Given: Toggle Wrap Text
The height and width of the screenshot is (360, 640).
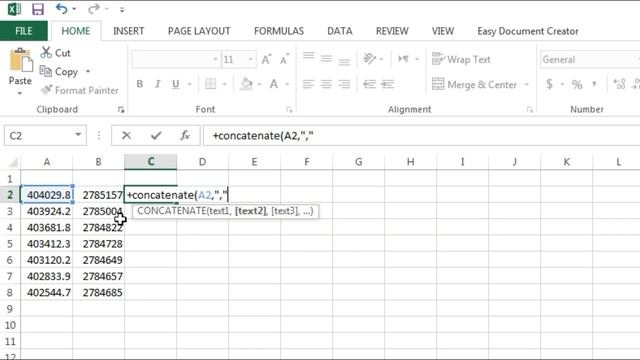Looking at the screenshot, I should pos(461,59).
